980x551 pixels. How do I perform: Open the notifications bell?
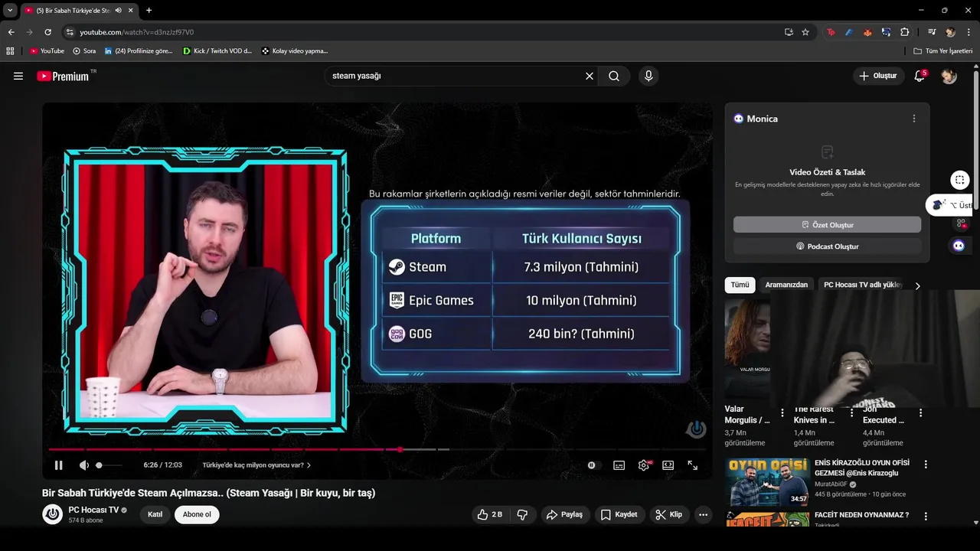(x=920, y=76)
